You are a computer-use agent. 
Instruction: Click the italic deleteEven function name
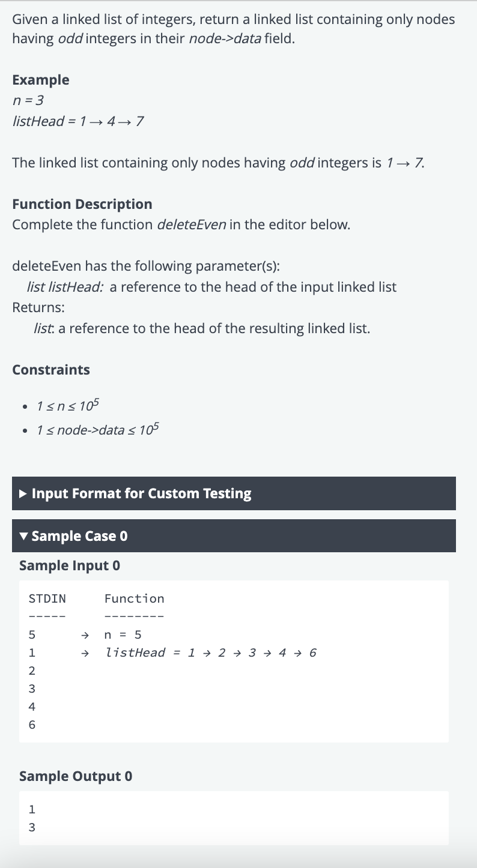192,225
